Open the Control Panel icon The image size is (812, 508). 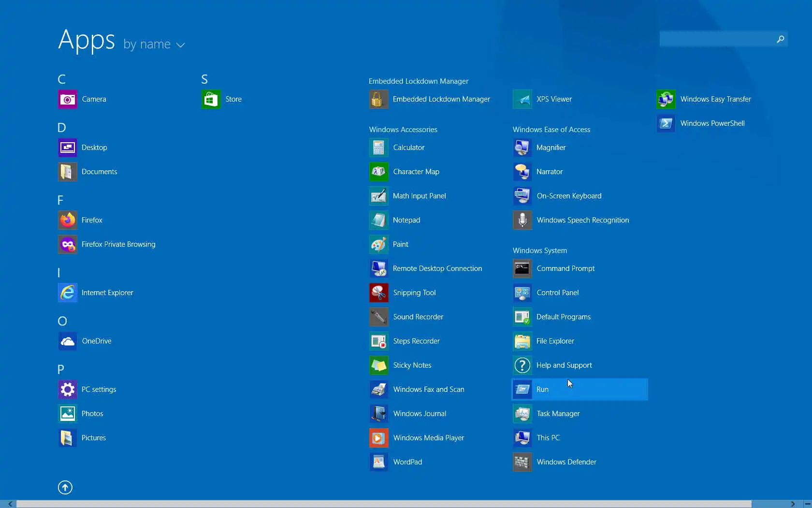[522, 293]
